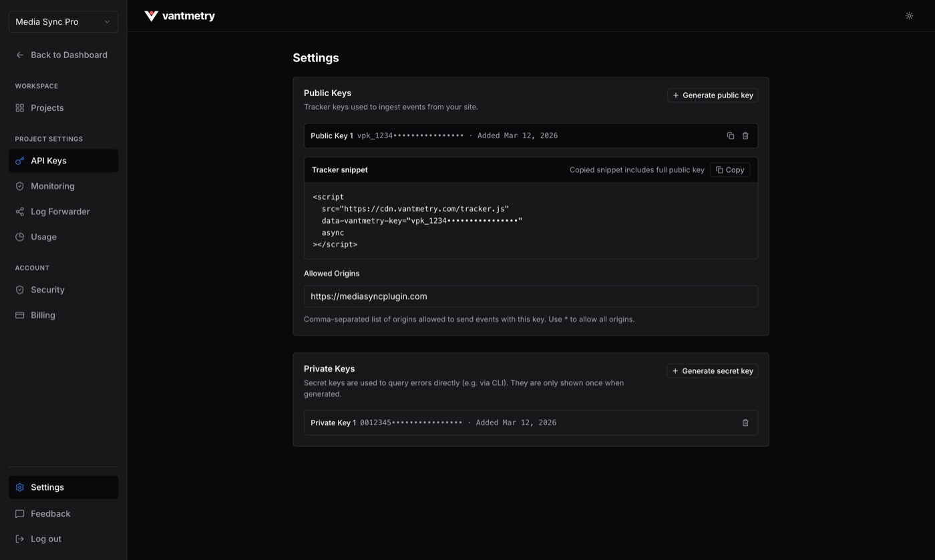The height and width of the screenshot is (560, 935).
Task: Delete Public Key 1 with trash icon
Action: [745, 136]
